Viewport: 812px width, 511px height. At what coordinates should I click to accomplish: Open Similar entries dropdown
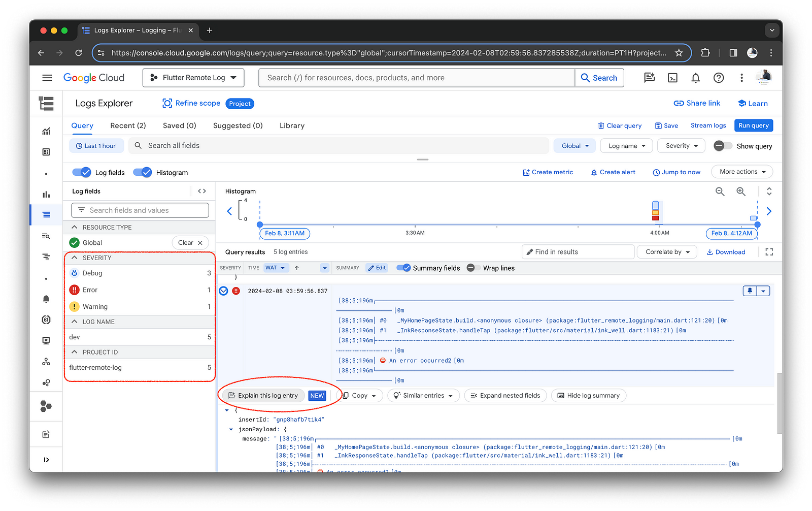pyautogui.click(x=423, y=396)
